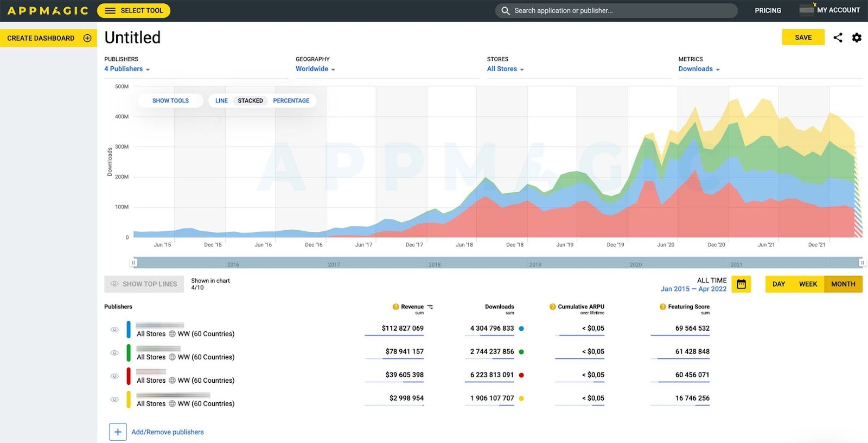Open the Pricing link in the header
This screenshot has width=868, height=443.
[768, 10]
